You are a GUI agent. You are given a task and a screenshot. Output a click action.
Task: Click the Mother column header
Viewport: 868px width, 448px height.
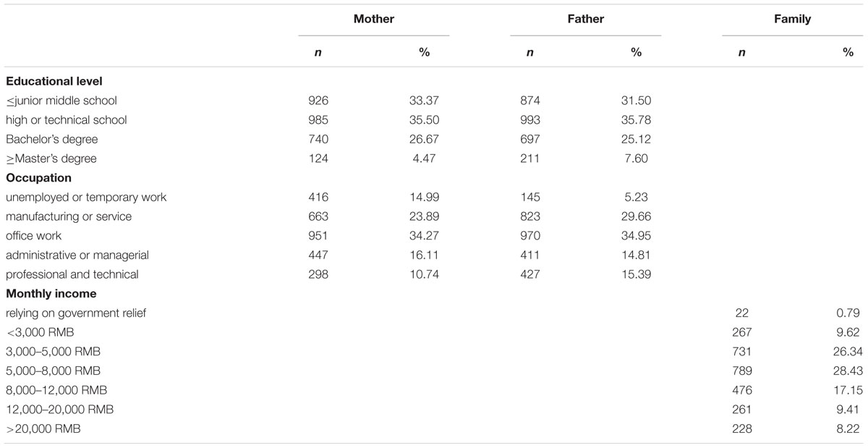click(373, 20)
